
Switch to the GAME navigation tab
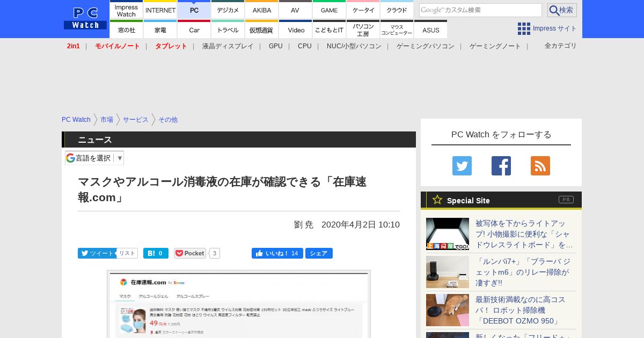[329, 10]
